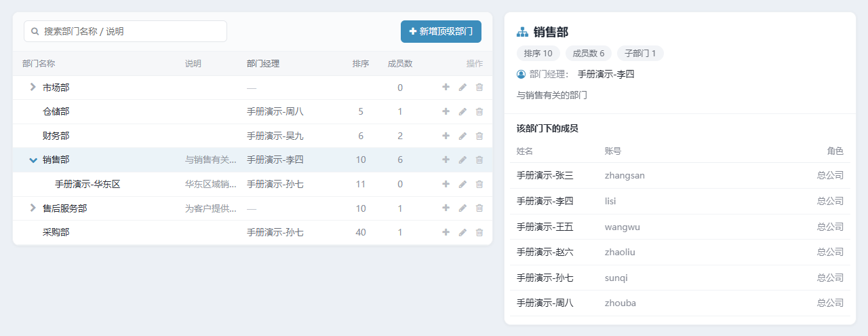The image size is (868, 336).
Task: Expand the 市场部 tree node
Action: pos(33,87)
